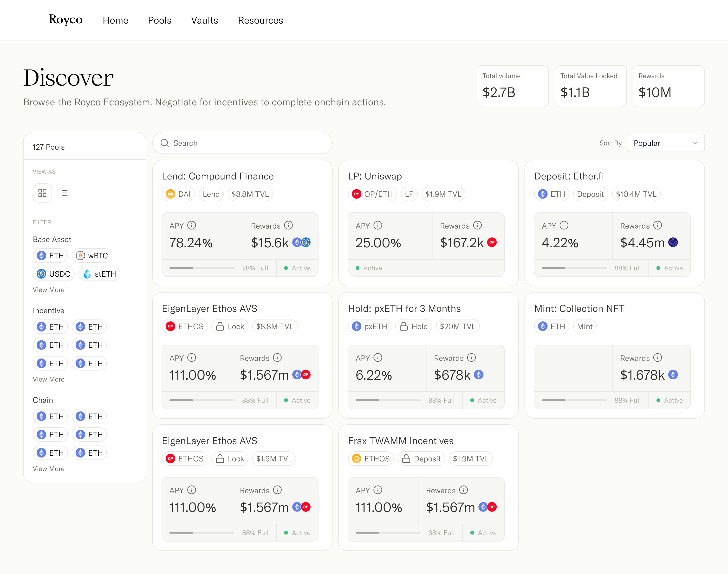Viewport: 728px width, 574px height.
Task: Toggle USDC base asset filter
Action: click(x=54, y=274)
